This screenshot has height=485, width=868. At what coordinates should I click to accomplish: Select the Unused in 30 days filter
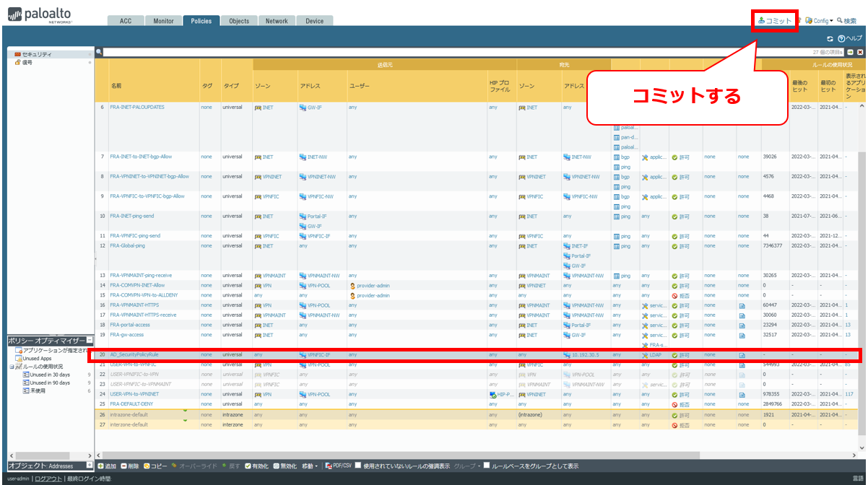pyautogui.click(x=49, y=375)
